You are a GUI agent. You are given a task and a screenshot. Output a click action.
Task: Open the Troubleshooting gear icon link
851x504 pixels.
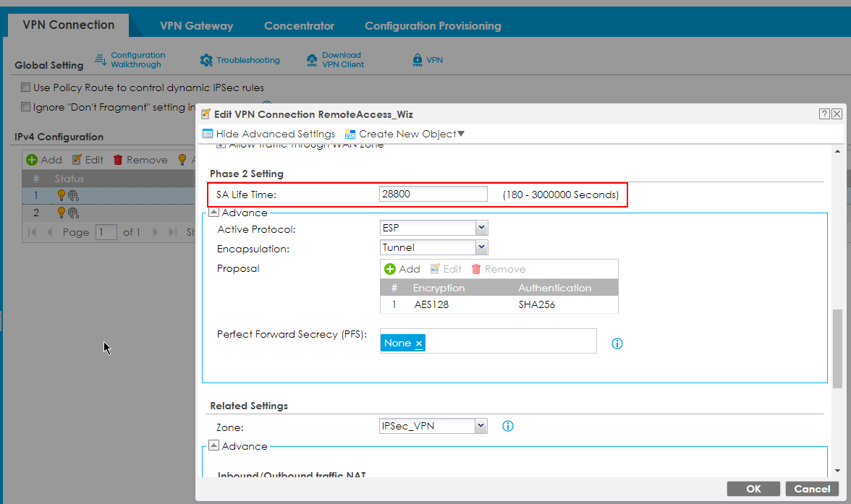(x=206, y=60)
